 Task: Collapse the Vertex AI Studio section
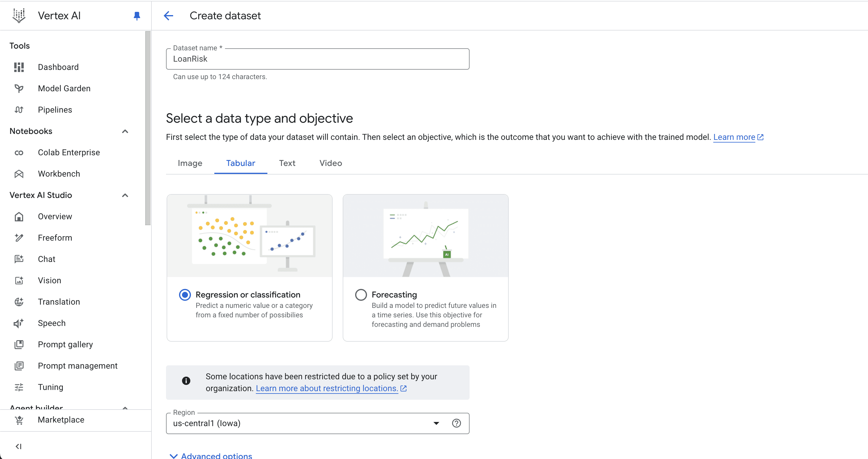pyautogui.click(x=125, y=195)
